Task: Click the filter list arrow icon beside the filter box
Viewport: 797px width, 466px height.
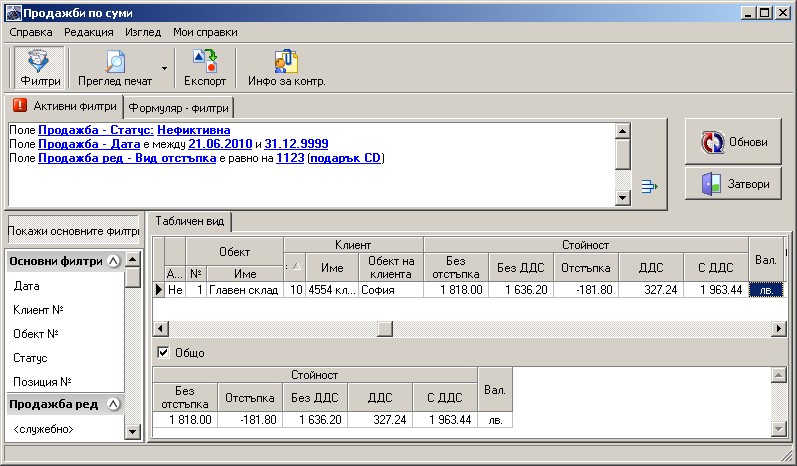Action: pos(649,186)
